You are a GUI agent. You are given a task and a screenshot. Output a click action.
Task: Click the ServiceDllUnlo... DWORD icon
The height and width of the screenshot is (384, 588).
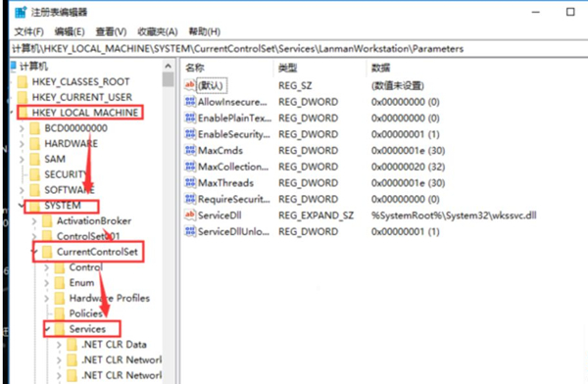coord(190,231)
